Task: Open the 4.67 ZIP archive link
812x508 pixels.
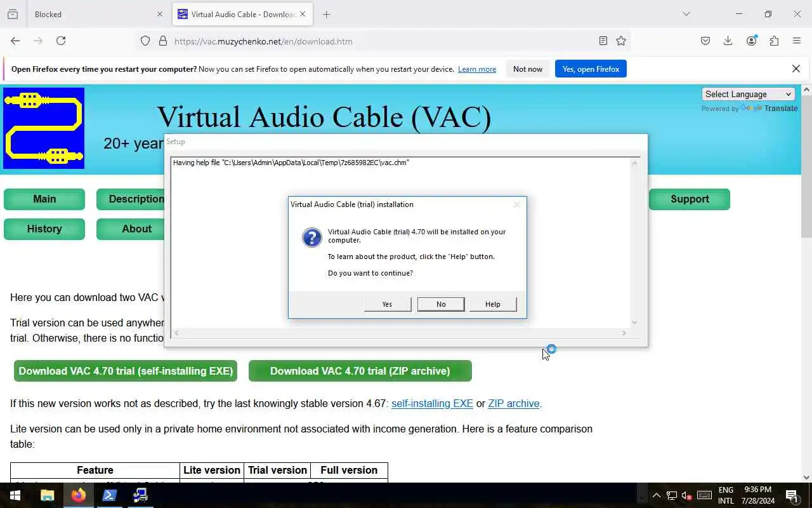Action: (x=514, y=403)
